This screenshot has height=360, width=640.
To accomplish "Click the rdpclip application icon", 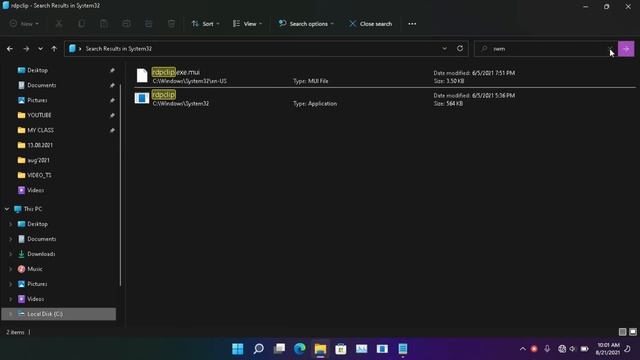I will (142, 98).
